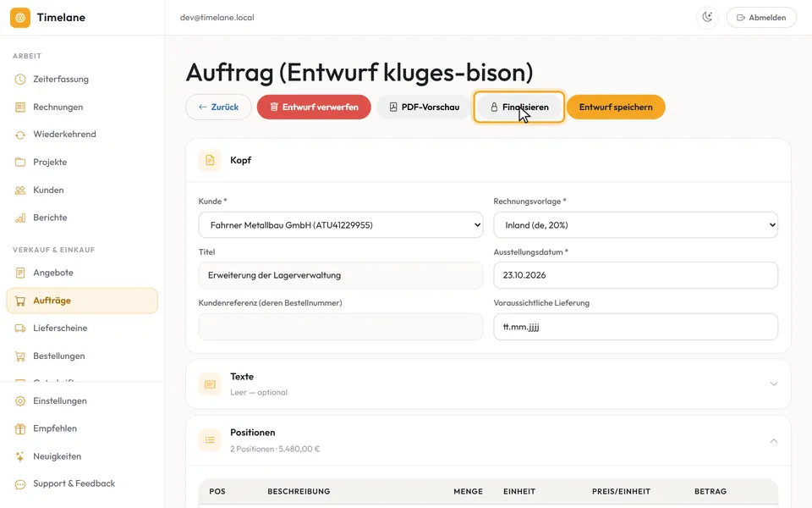
Task: Click the Neuigkeiten sparkle icon
Action: pos(20,456)
